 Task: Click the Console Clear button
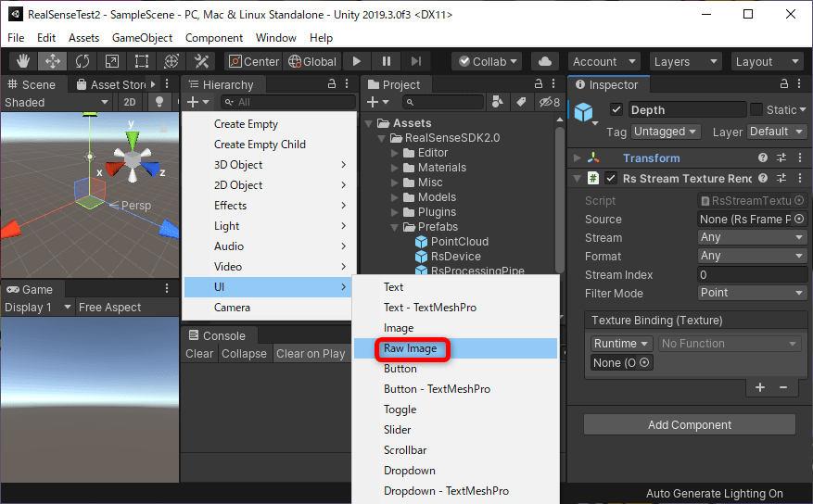pyautogui.click(x=199, y=353)
